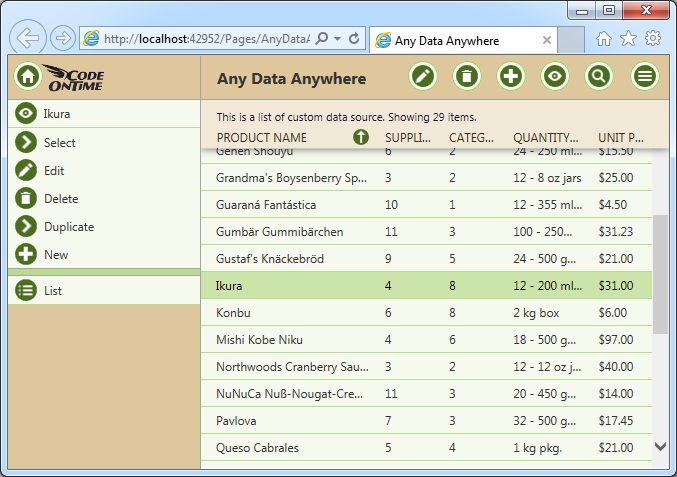The height and width of the screenshot is (477, 677).
Task: Open search with the magnifier icon
Action: pyautogui.click(x=599, y=76)
